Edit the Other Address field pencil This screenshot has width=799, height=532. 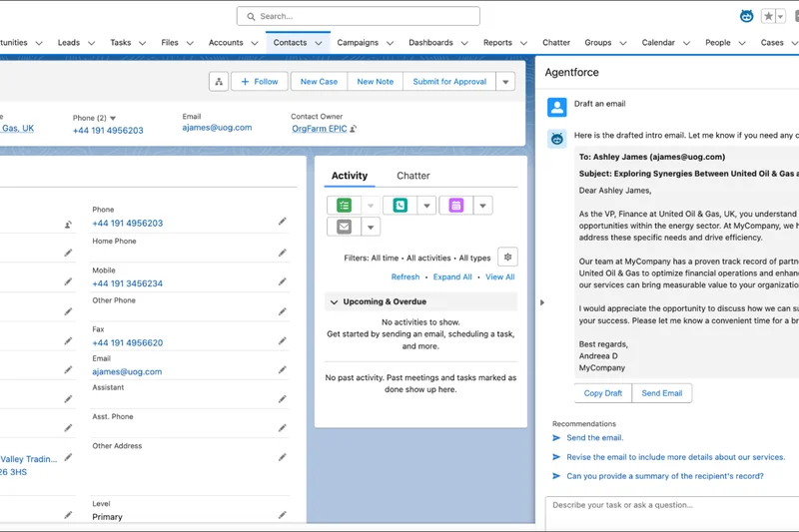pyautogui.click(x=283, y=458)
